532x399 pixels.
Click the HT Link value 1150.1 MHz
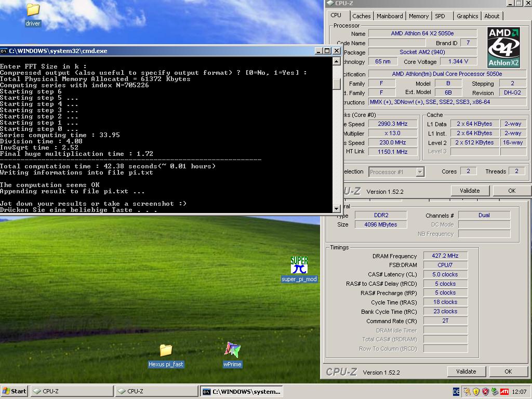pyautogui.click(x=393, y=152)
